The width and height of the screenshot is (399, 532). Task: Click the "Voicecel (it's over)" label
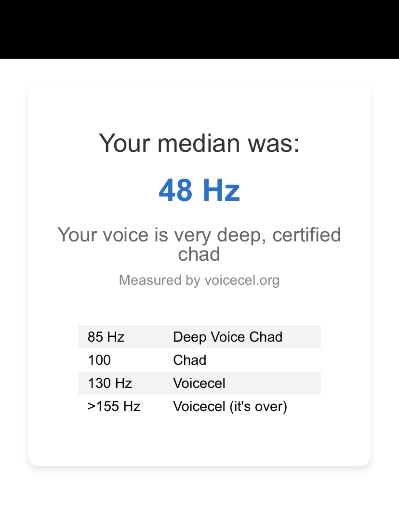click(230, 406)
